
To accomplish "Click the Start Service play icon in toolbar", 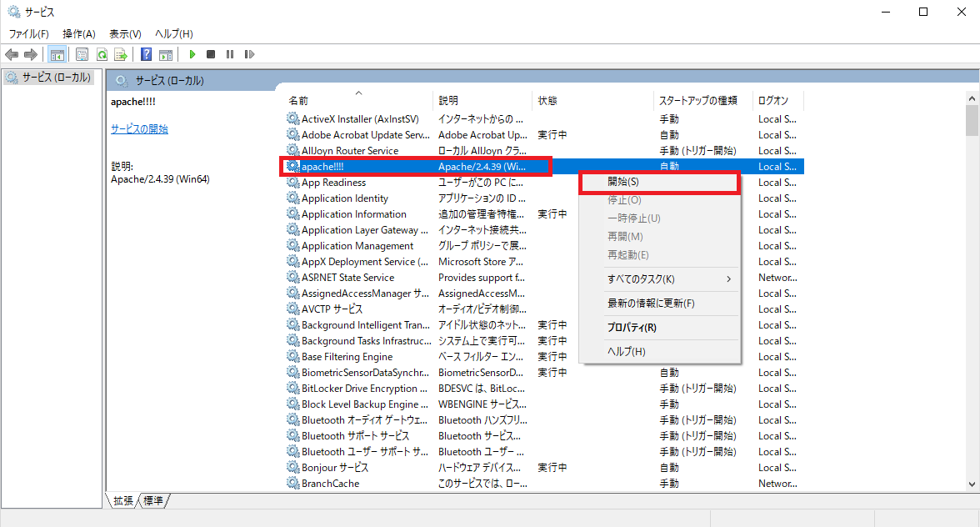I will 192,54.
